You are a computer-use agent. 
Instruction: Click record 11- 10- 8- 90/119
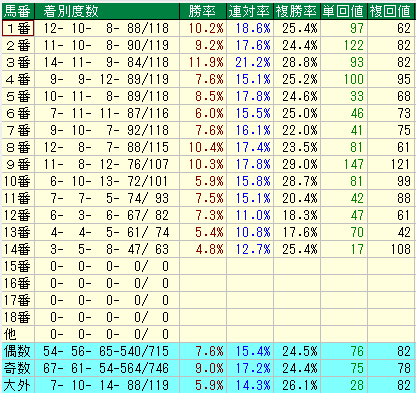[x=107, y=45]
